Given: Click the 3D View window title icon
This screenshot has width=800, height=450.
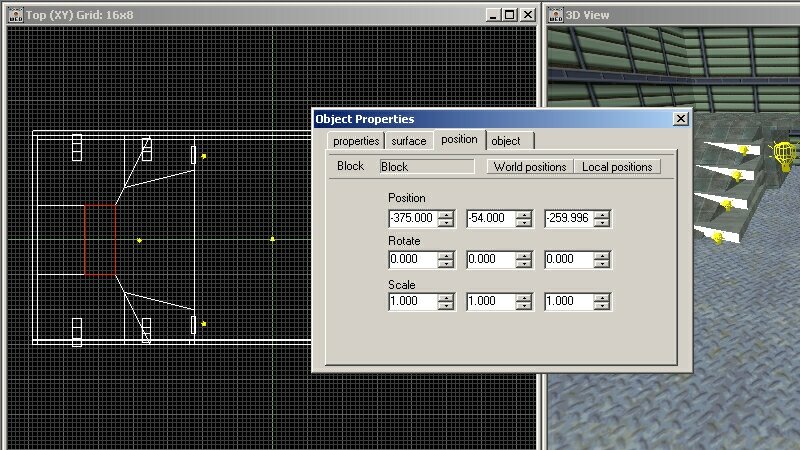Looking at the screenshot, I should (556, 14).
